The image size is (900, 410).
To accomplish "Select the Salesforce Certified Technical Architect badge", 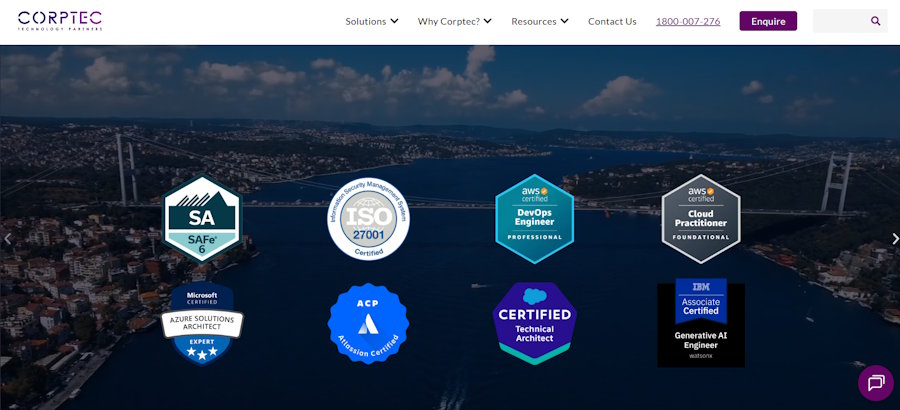I will pos(534,323).
